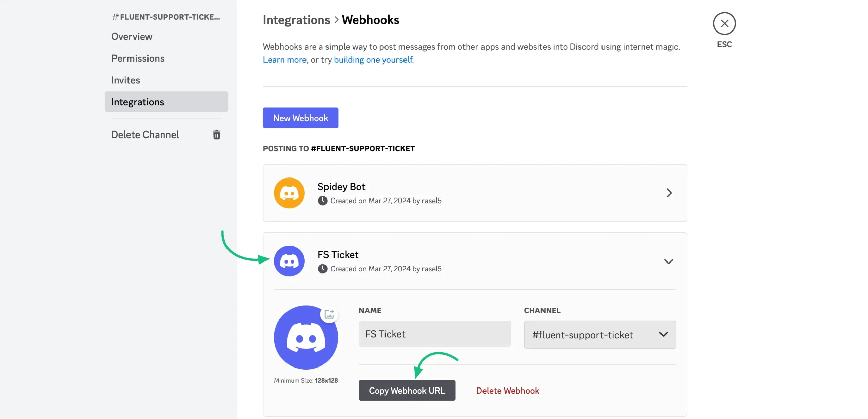
Task: Click the New Webhook button
Action: click(300, 118)
